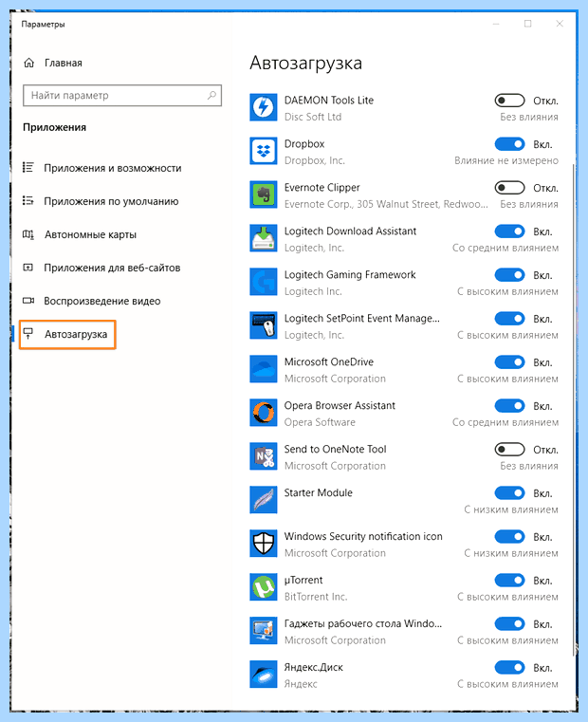Select the Автозагрузка section label
The width and height of the screenshot is (588, 722).
(x=76, y=334)
